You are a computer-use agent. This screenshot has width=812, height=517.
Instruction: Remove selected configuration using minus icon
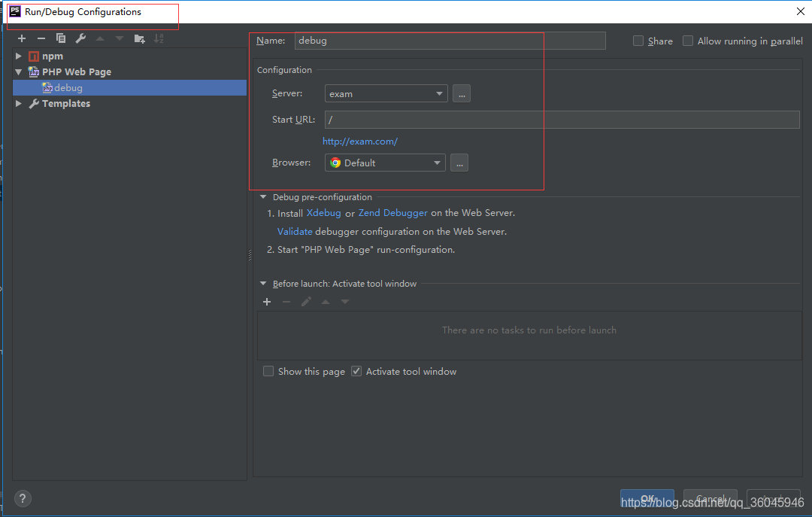point(41,38)
